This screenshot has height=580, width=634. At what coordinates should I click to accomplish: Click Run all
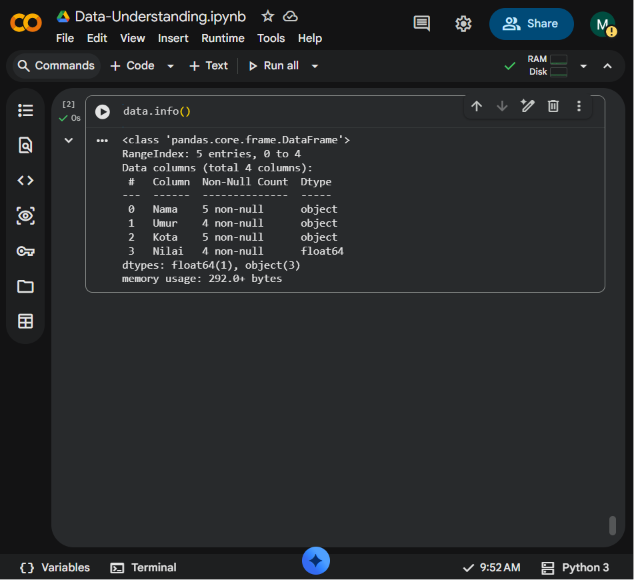274,66
